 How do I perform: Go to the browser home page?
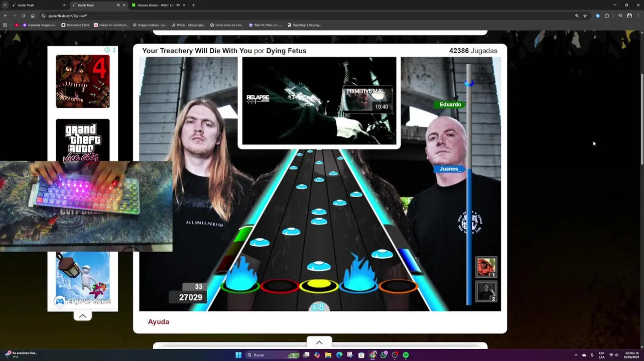coord(32,16)
